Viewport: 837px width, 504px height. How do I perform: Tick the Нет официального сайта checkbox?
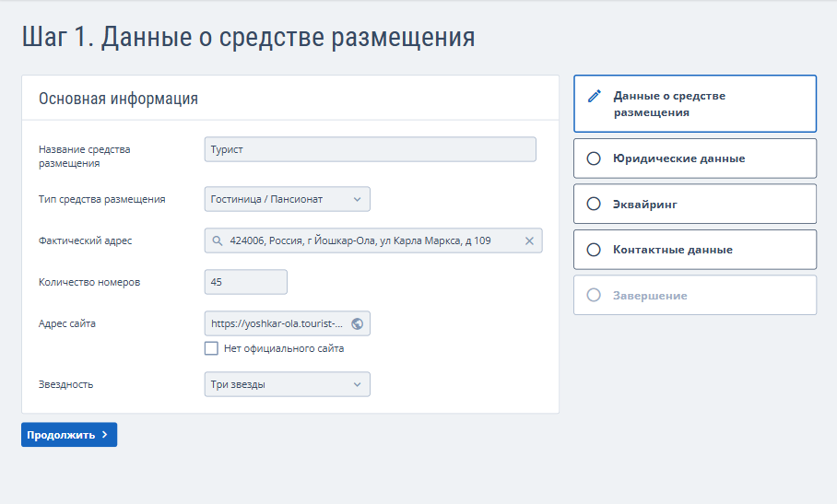pyautogui.click(x=211, y=348)
